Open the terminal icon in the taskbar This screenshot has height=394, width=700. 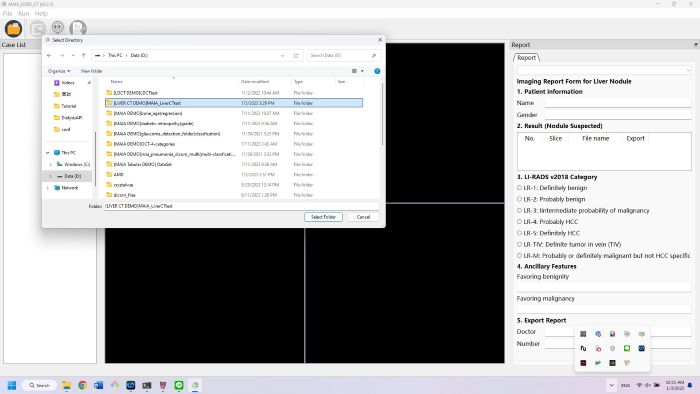click(x=146, y=385)
